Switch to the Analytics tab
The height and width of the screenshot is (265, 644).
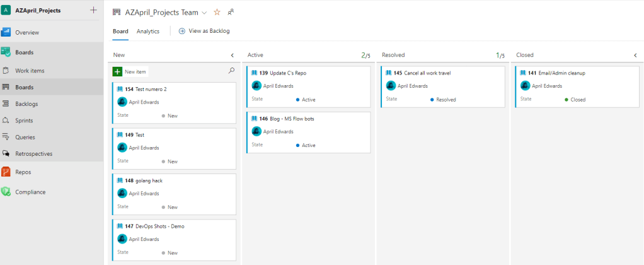[x=148, y=31]
